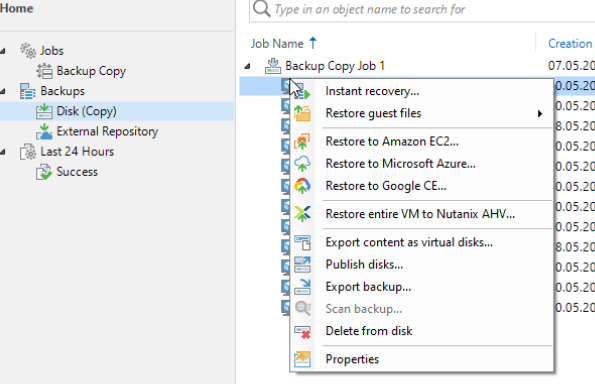Select the Last 24 Hours node
The height and width of the screenshot is (384, 595).
77,151
